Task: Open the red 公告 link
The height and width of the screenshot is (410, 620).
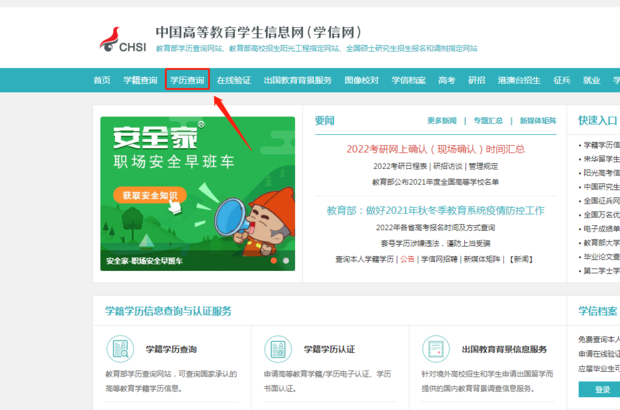Action: click(407, 259)
